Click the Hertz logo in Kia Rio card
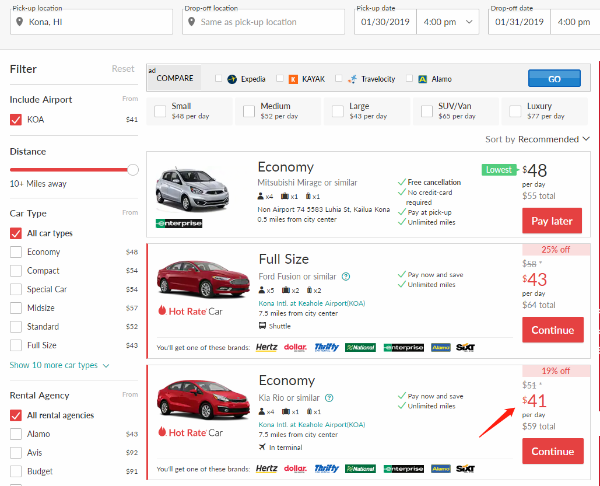 [x=266, y=468]
